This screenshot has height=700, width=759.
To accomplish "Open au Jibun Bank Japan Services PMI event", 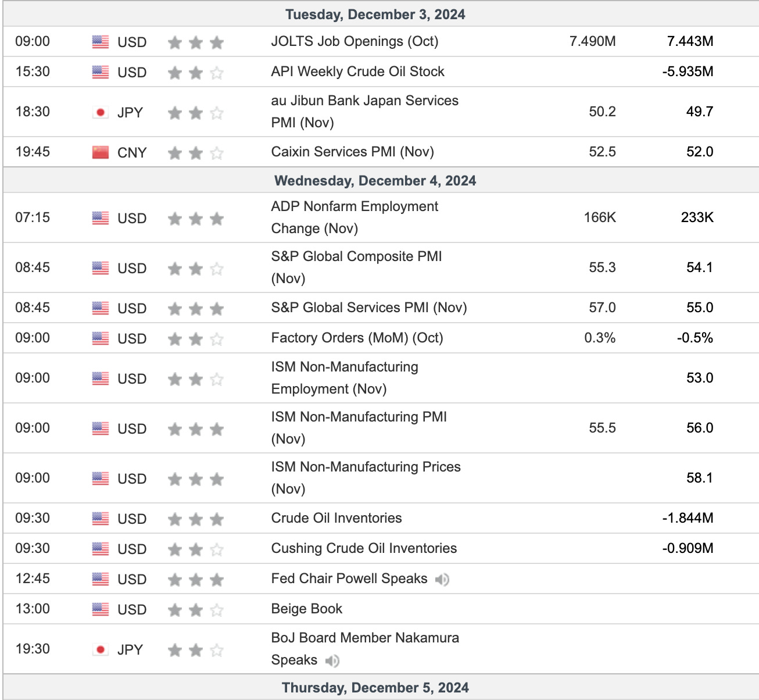I will coord(364,112).
